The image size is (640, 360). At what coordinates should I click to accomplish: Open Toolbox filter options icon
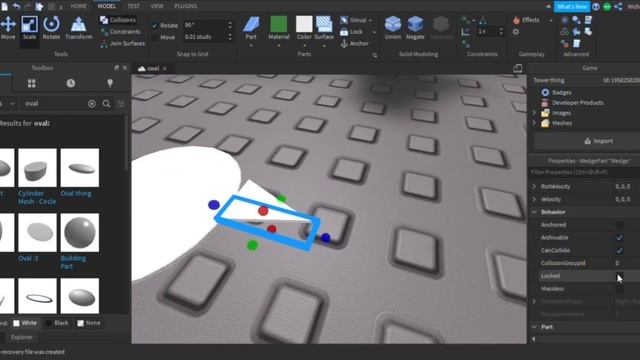coord(121,104)
